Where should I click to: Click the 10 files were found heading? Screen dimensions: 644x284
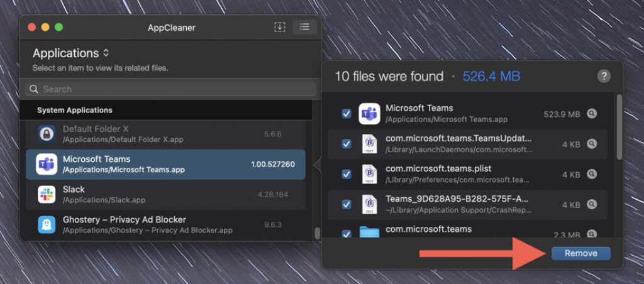389,76
